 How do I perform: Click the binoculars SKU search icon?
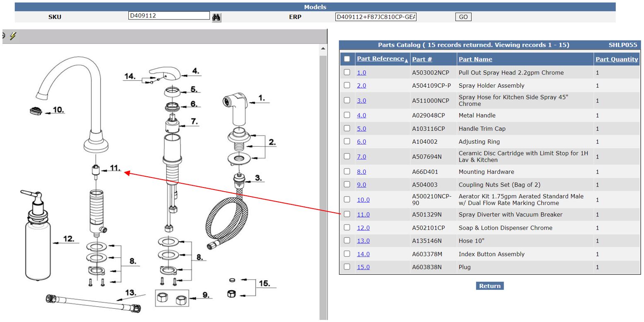click(216, 17)
